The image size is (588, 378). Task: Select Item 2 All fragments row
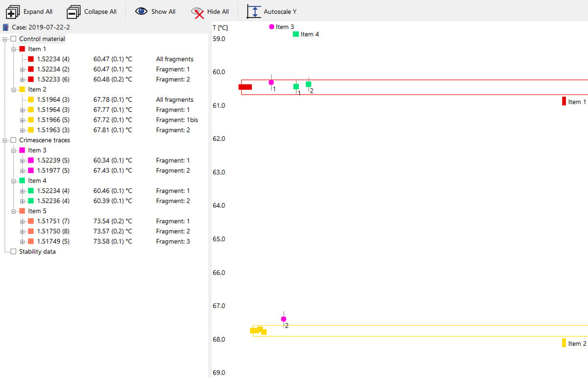pyautogui.click(x=53, y=100)
